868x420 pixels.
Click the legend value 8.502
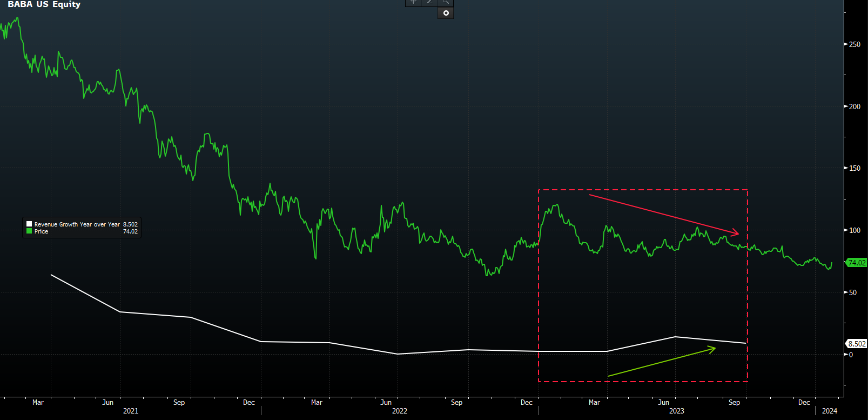[x=130, y=224]
